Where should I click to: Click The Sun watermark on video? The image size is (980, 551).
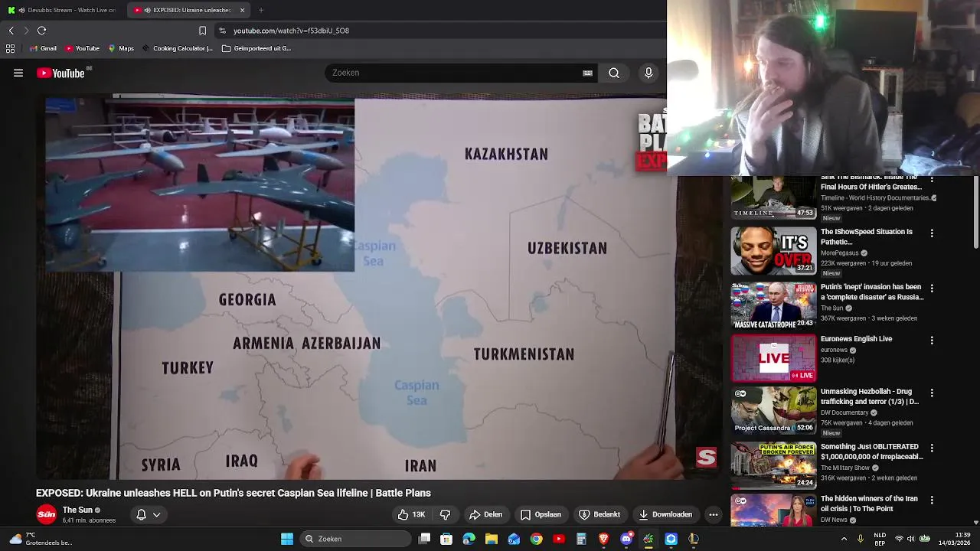pos(706,458)
